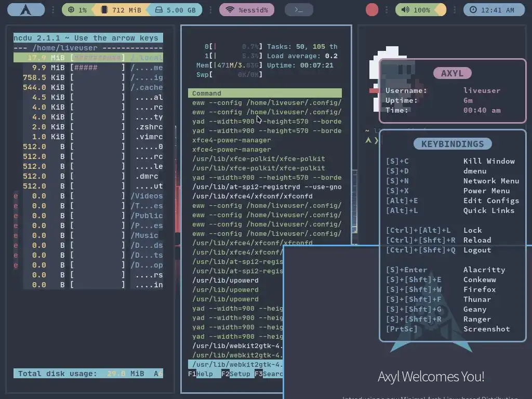The image size is (532, 399).
Task: Click the terminal prompt beside the Arch symbol
Action: click(373, 140)
